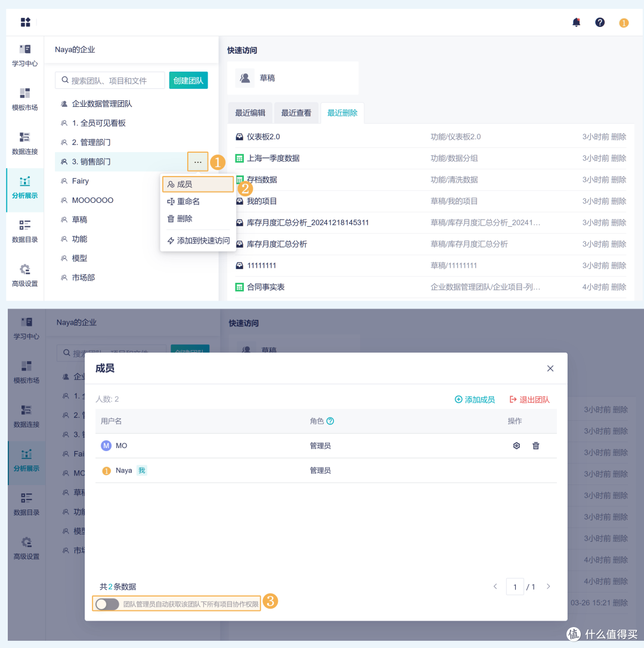The width and height of the screenshot is (644, 648).
Task: Select the 3. 销售部门 team
Action: click(121, 162)
